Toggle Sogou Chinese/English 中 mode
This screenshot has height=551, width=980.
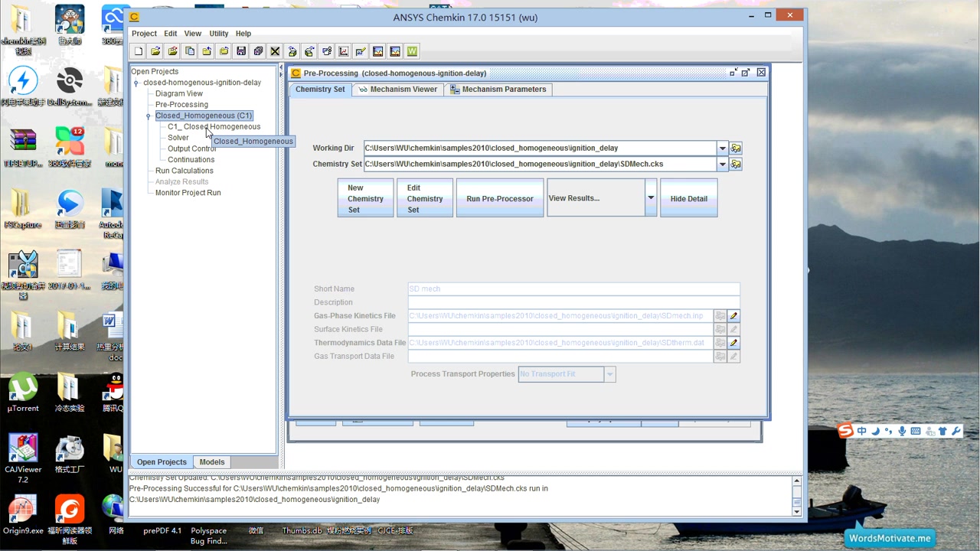click(x=862, y=431)
